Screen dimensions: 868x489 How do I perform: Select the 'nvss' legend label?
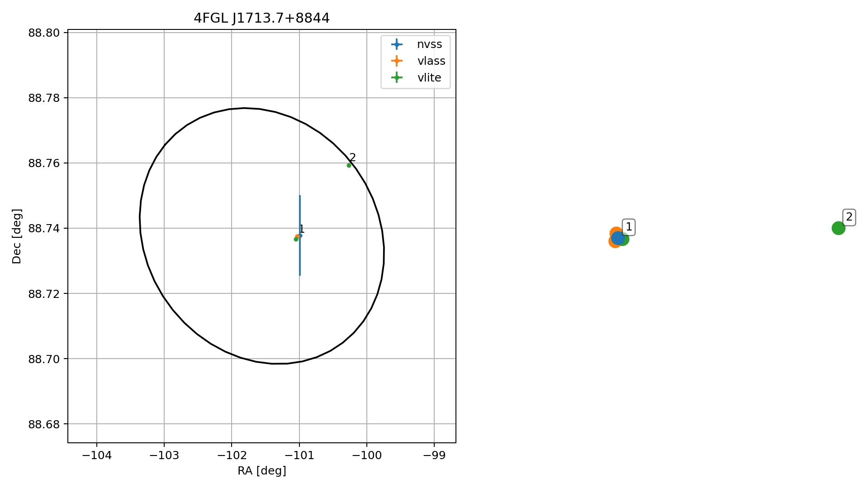(430, 44)
